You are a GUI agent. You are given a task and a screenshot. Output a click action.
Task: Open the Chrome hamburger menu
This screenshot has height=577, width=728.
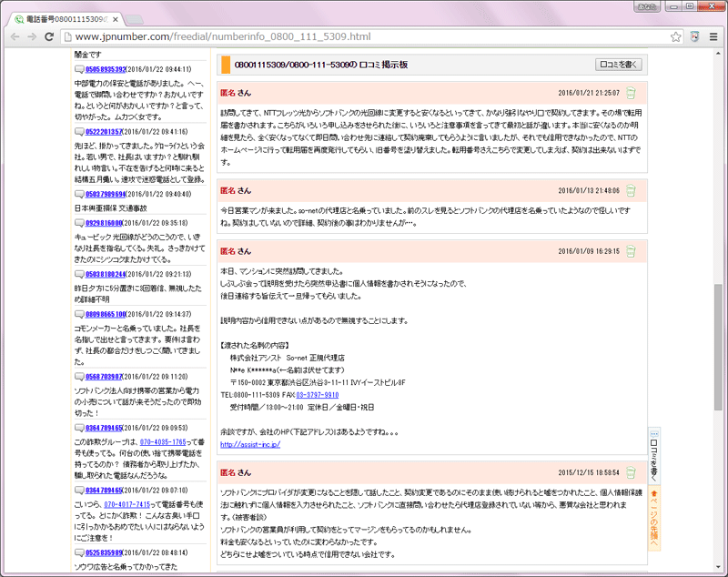coord(713,38)
